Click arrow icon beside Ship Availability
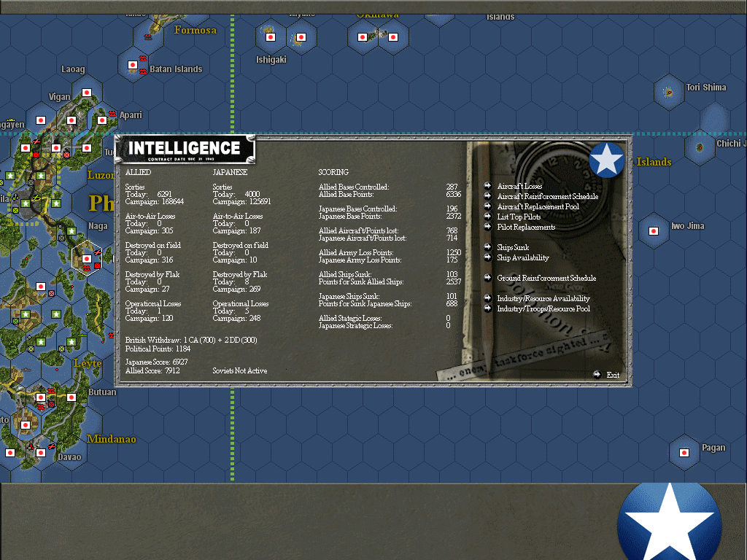Image resolution: width=747 pixels, height=560 pixels. [x=487, y=257]
